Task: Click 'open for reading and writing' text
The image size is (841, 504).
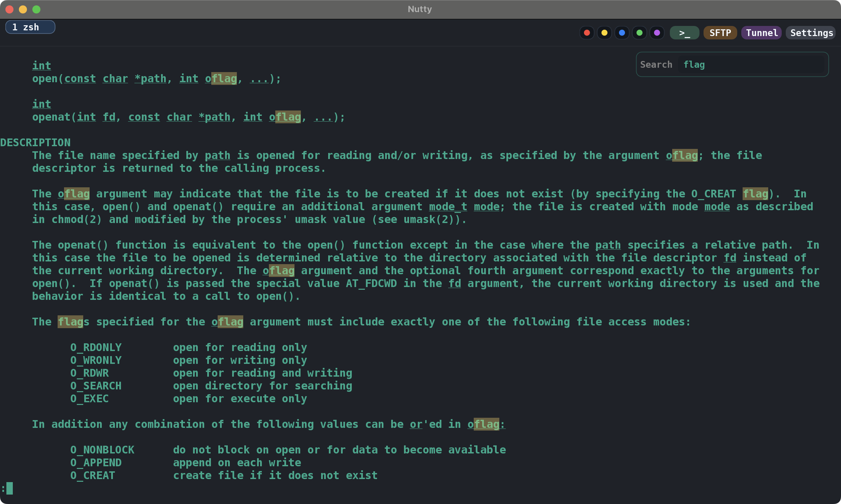Action: pos(262,373)
